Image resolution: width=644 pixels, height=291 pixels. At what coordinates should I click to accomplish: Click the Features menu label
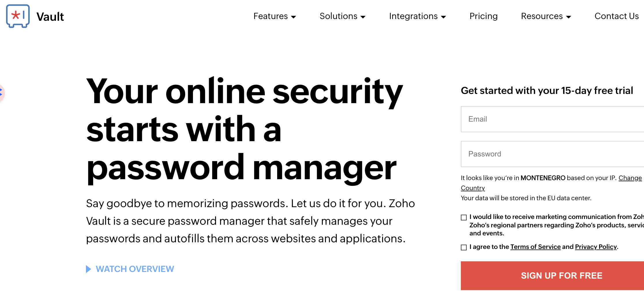(271, 16)
